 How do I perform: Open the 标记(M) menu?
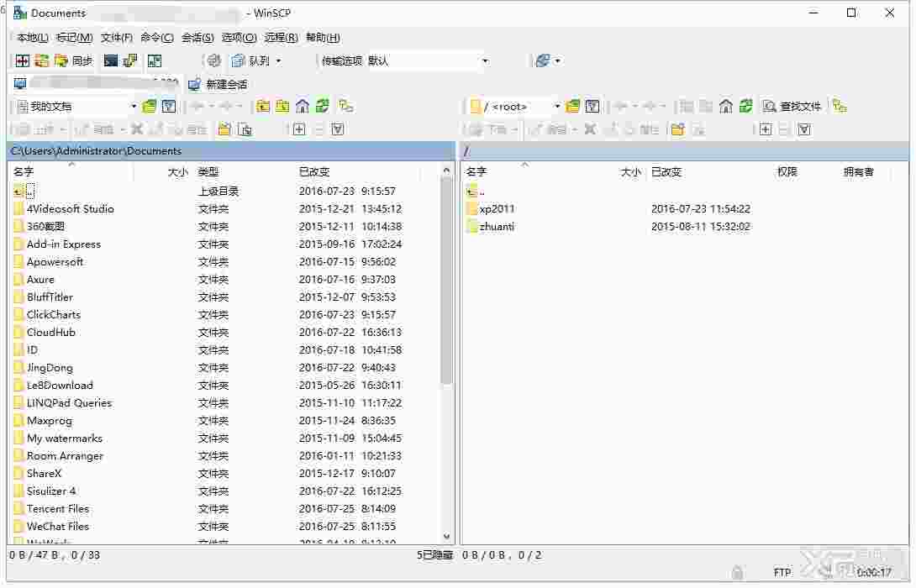pyautogui.click(x=74, y=37)
